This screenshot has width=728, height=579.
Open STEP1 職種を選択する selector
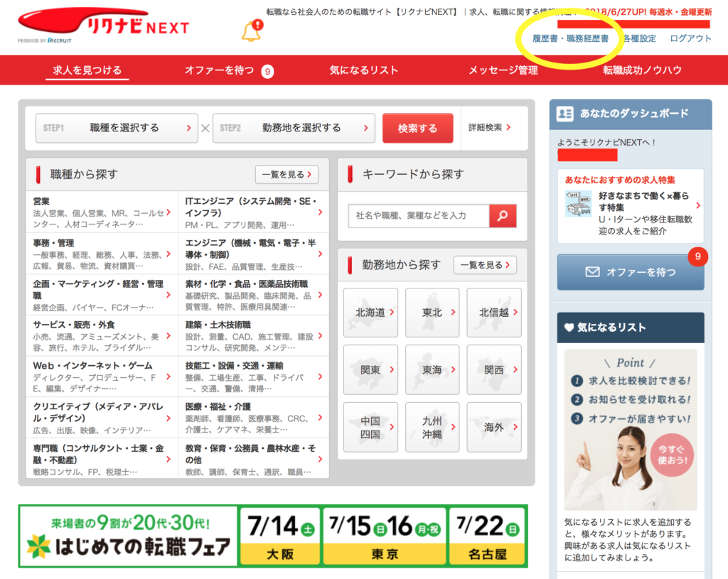click(x=117, y=128)
